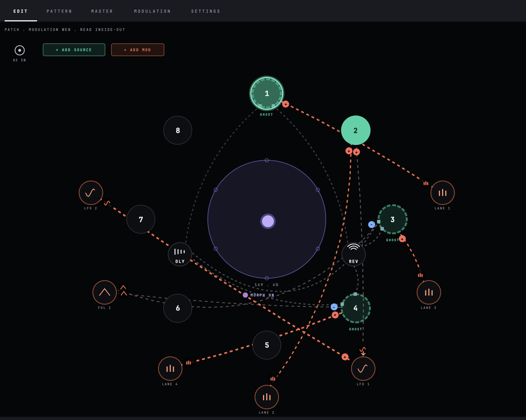
Task: Select the bright green source node 2
Action: (x=356, y=130)
